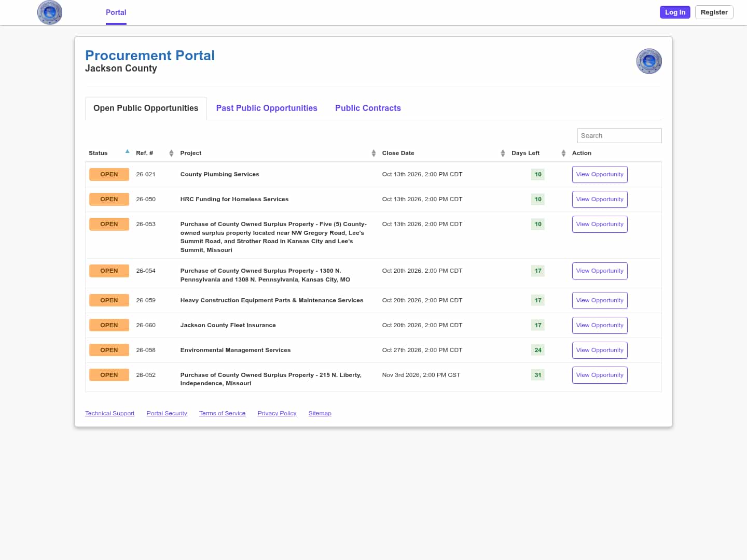
Task: Open the Technical Support link
Action: click(110, 413)
